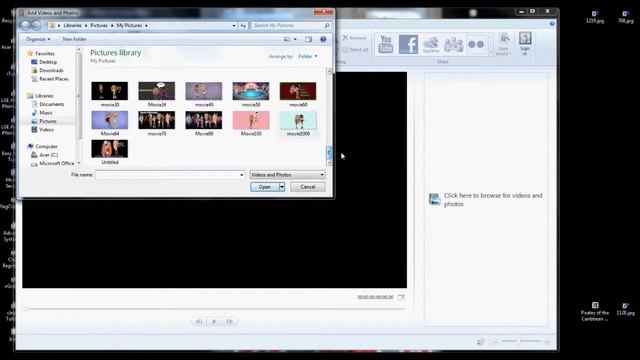Click Sign in icon in Movie Maker
Viewport: 640px width, 360px height.
pos(525,44)
